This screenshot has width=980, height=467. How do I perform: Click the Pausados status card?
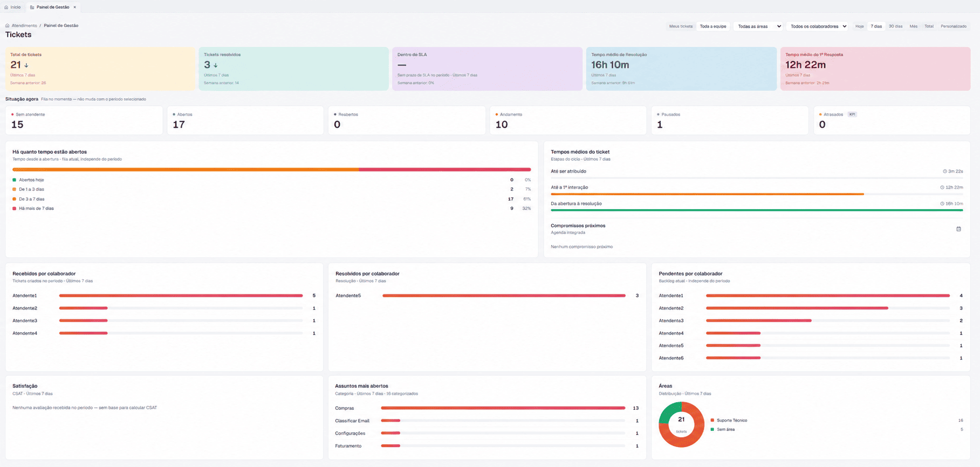pos(730,120)
